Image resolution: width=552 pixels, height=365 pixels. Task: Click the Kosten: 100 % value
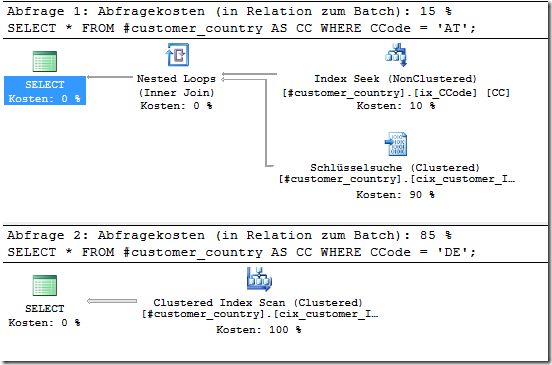tap(259, 330)
